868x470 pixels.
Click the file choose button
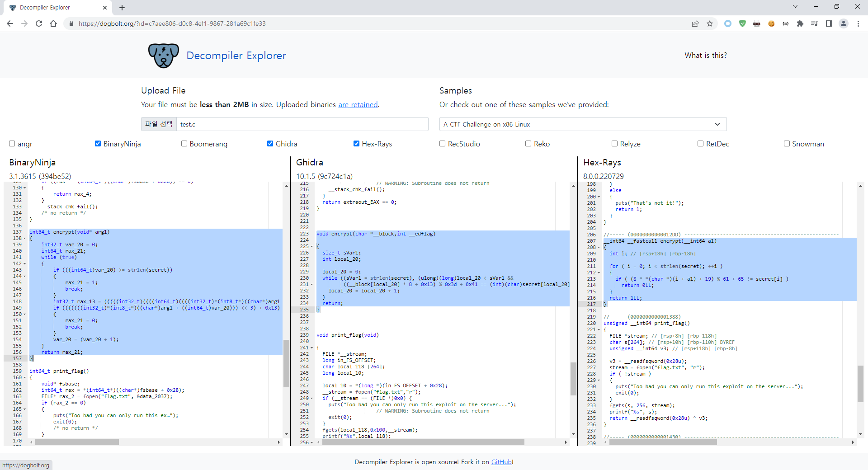point(159,124)
